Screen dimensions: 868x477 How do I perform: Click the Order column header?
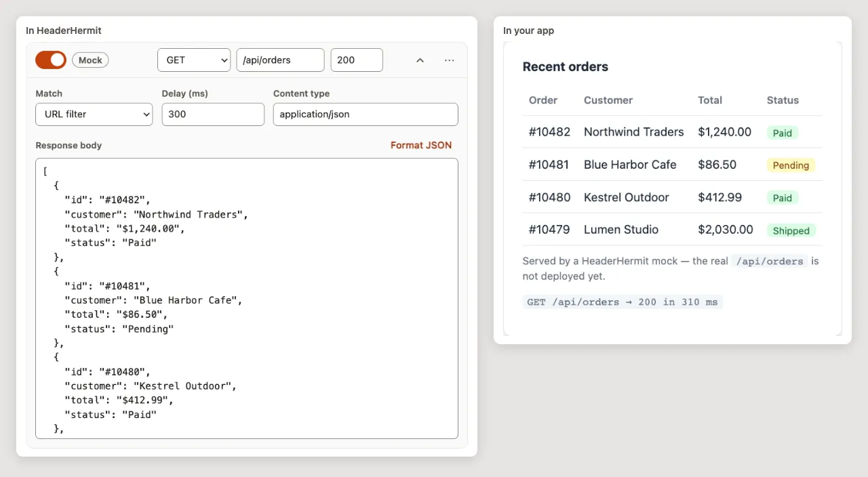543,100
